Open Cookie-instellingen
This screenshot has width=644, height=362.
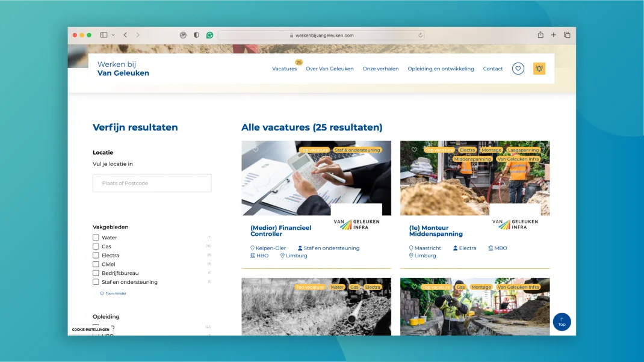91,330
